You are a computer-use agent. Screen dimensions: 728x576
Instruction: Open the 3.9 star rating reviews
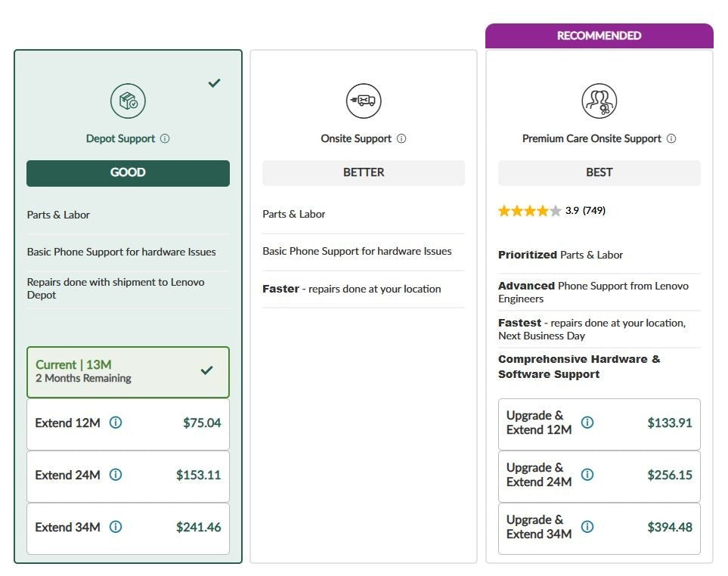pyautogui.click(x=552, y=211)
